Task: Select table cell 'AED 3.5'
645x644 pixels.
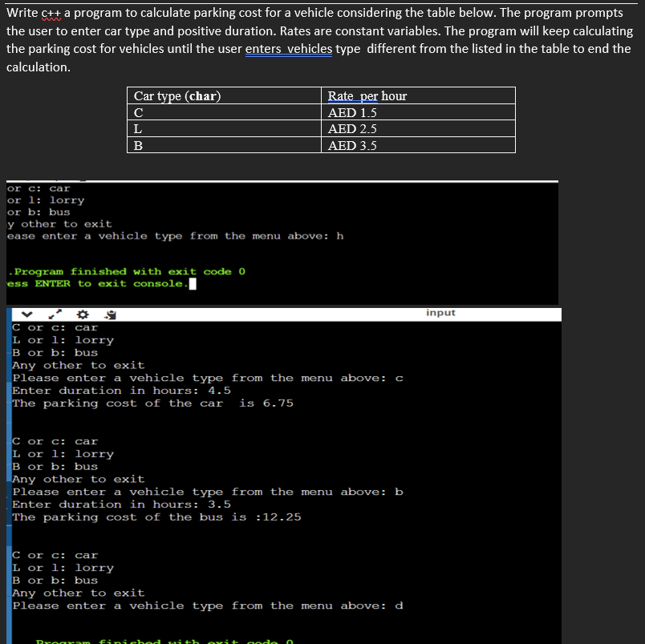Action: (418, 145)
